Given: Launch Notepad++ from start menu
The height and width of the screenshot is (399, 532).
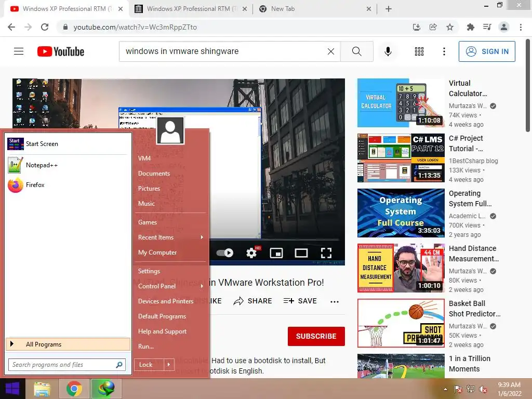Looking at the screenshot, I should [68, 165].
